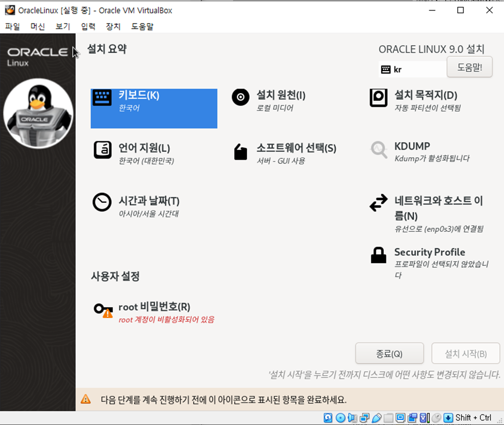Click '한국어 (대한민국)' text
This screenshot has height=425, width=504.
tap(146, 161)
